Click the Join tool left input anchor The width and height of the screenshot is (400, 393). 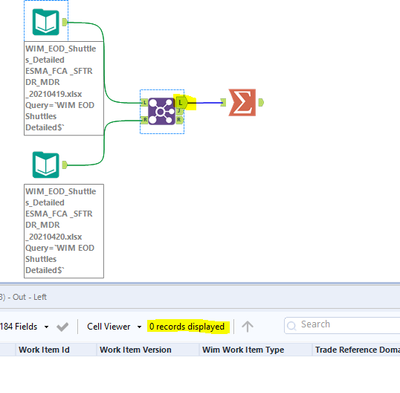(x=144, y=103)
